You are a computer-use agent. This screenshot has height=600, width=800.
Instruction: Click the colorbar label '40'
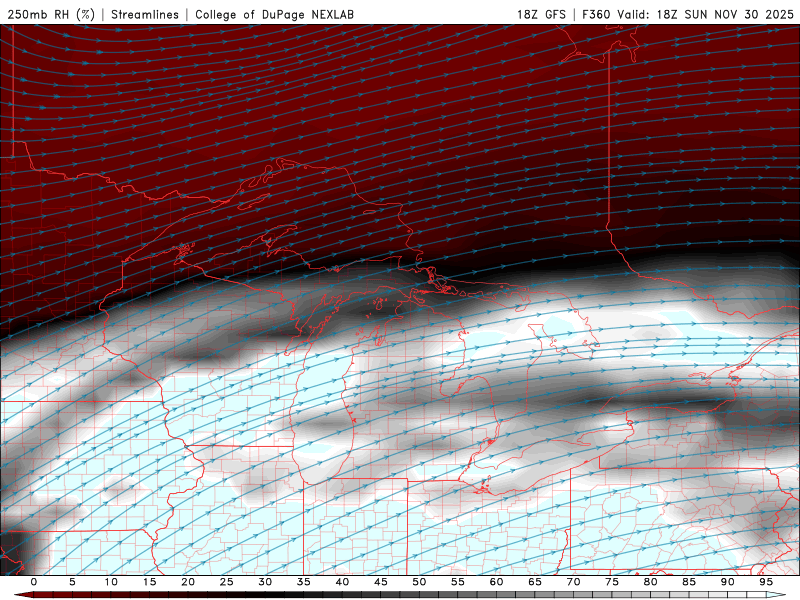pos(342,582)
